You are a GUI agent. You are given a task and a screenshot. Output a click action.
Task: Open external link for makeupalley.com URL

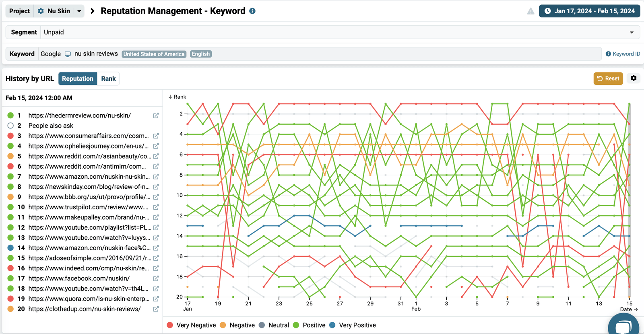pyautogui.click(x=156, y=217)
